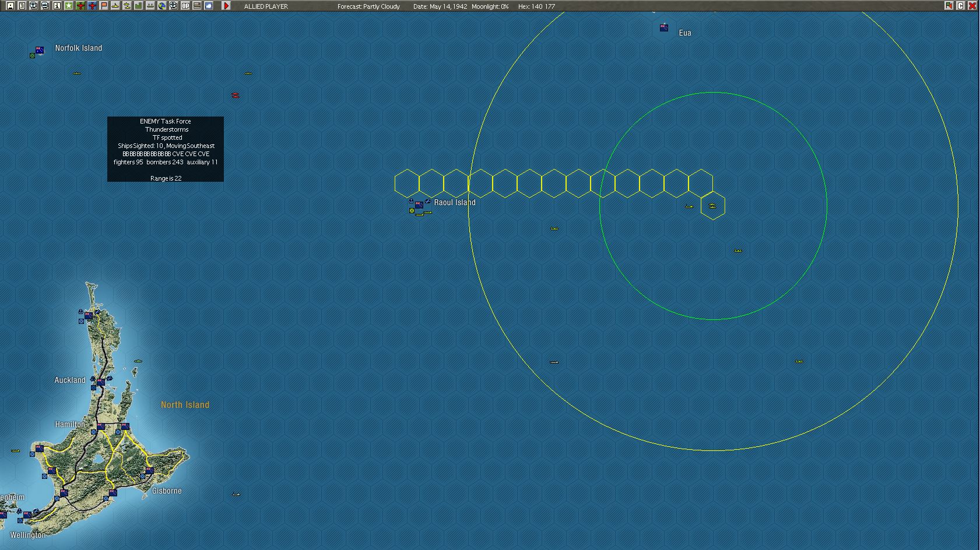980x550 pixels.
Task: Click the "Hex: 140 177" coordinate text
Action: click(x=536, y=6)
